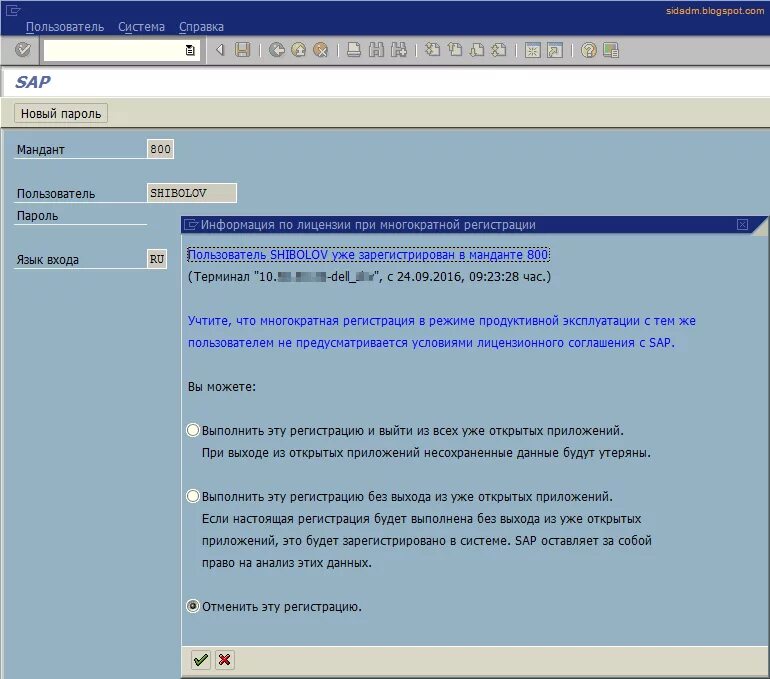
Task: Open the system menu icon at top-left
Action: click(x=13, y=10)
